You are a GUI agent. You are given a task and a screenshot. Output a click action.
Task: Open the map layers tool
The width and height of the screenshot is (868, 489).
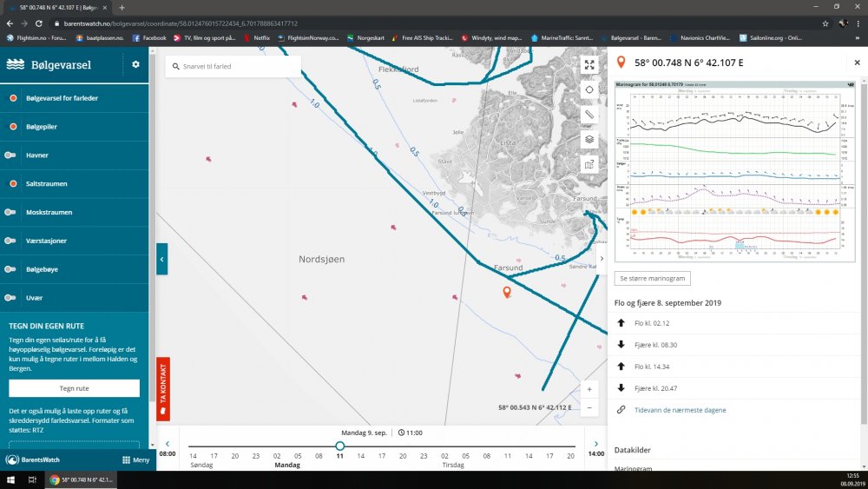point(589,140)
